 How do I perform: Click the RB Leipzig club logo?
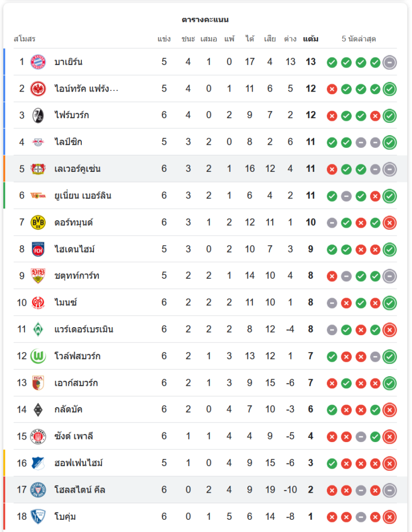(x=38, y=142)
